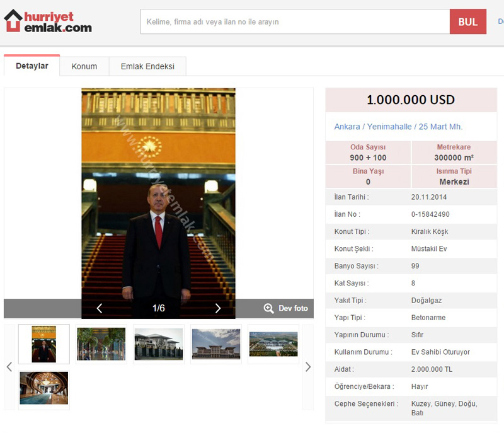This screenshot has height=433, width=504.
Task: Click the BUL search button
Action: click(x=467, y=22)
